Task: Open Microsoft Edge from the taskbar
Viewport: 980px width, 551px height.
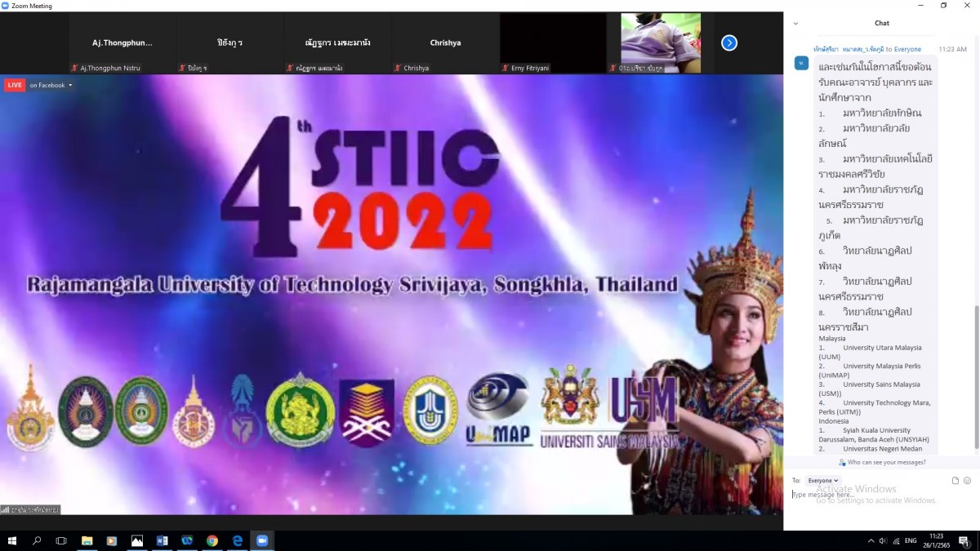Action: point(238,540)
